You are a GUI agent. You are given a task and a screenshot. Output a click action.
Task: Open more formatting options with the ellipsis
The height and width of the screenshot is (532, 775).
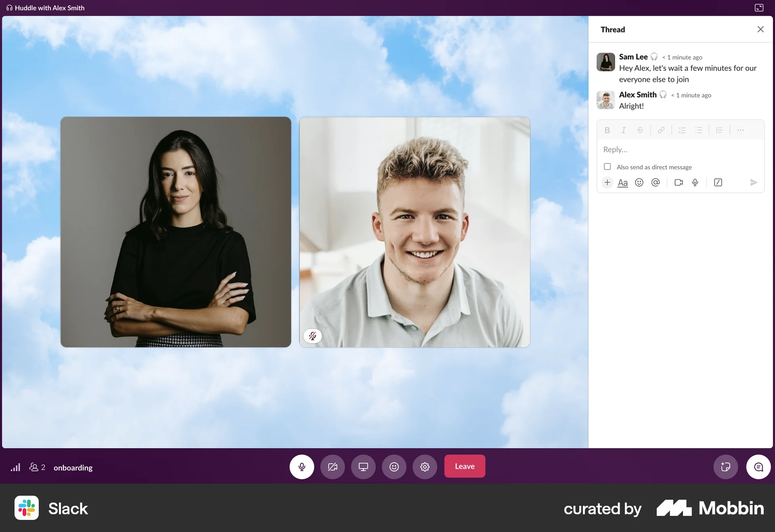[x=741, y=130]
